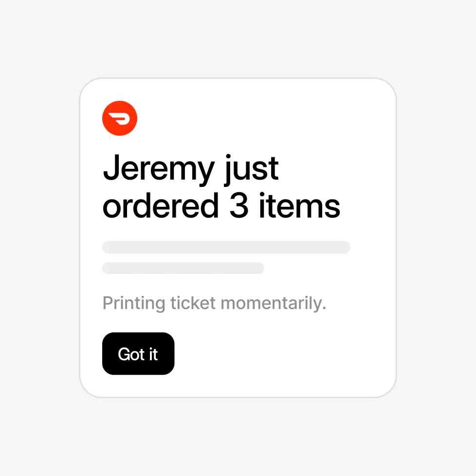Open DoorDash via the circular brand icon
476x476 pixels.
click(x=119, y=118)
